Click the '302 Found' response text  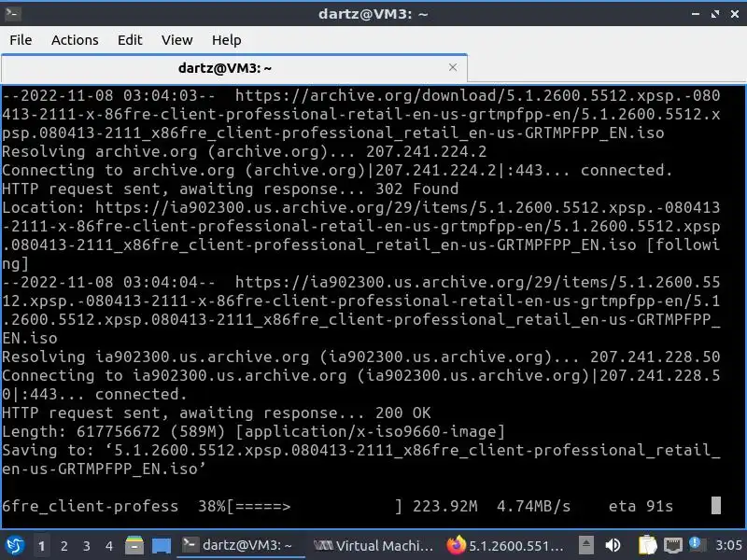tap(416, 189)
